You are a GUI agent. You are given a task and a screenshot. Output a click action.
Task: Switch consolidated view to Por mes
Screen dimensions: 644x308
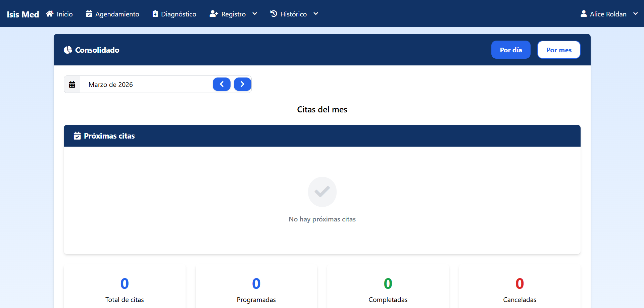coord(558,50)
